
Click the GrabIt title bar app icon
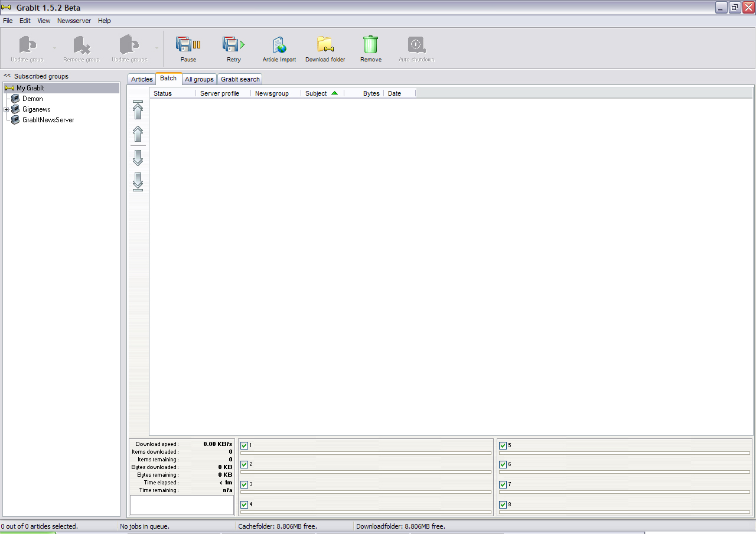[x=6, y=7]
